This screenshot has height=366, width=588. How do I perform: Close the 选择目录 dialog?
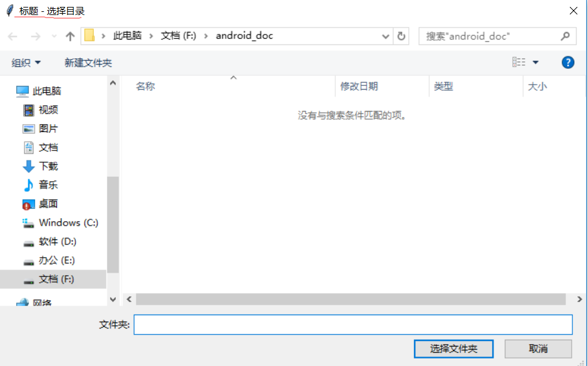point(574,11)
